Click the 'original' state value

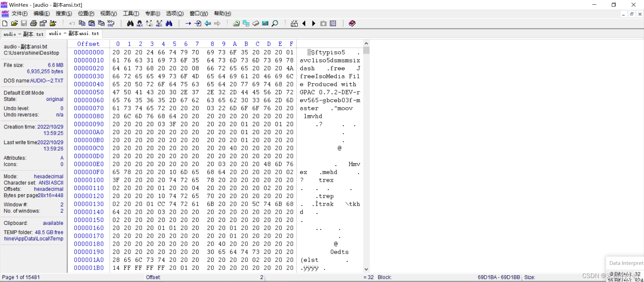tap(55, 99)
